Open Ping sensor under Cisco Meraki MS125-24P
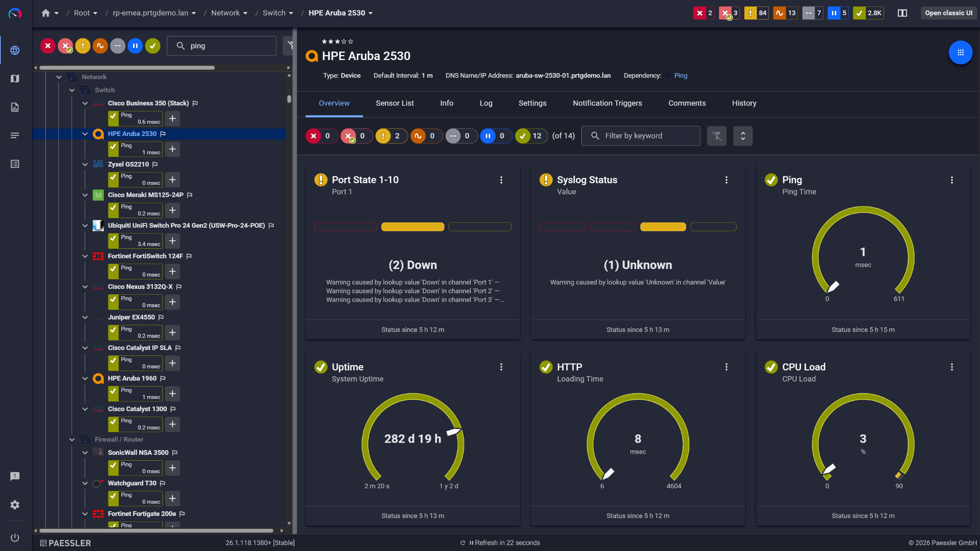Screen dimensions: 980x551 135,210
